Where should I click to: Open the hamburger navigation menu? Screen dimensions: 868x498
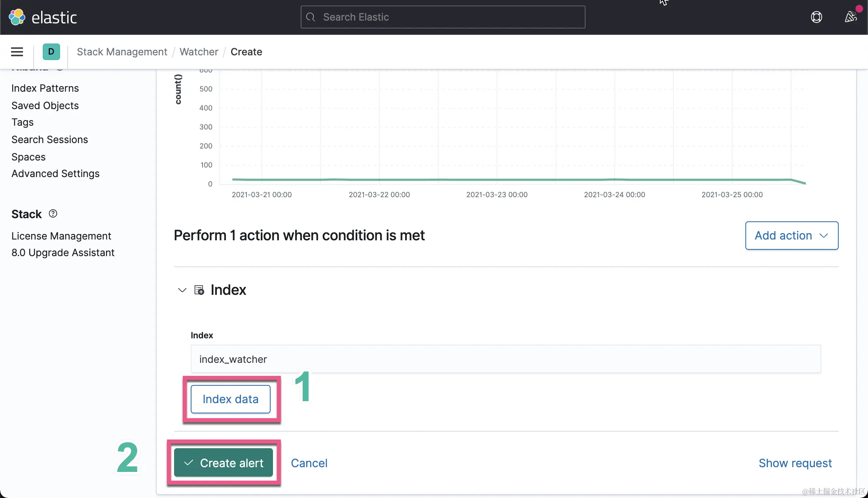pos(17,52)
